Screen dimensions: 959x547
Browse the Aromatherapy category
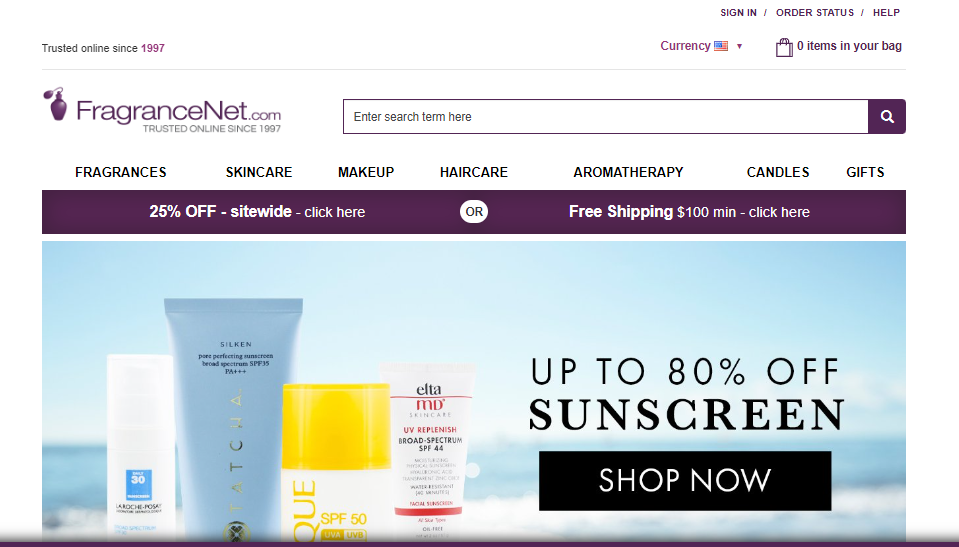click(x=628, y=173)
